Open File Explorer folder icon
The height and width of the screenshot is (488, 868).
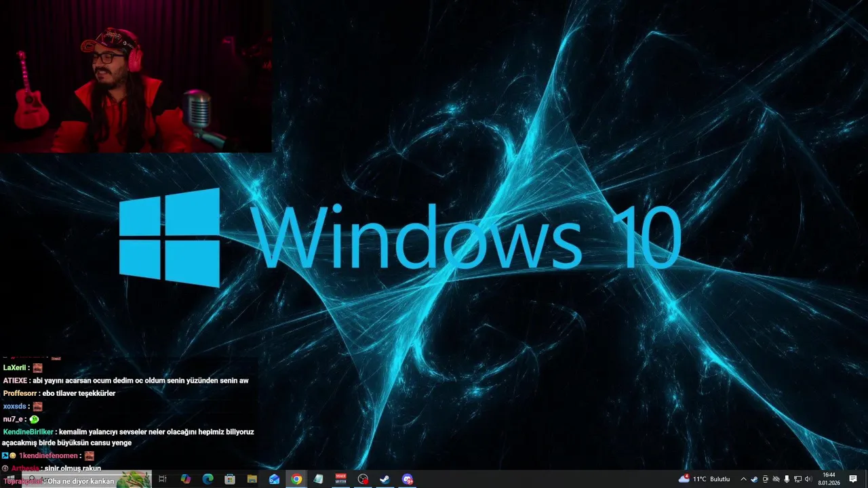pos(252,479)
